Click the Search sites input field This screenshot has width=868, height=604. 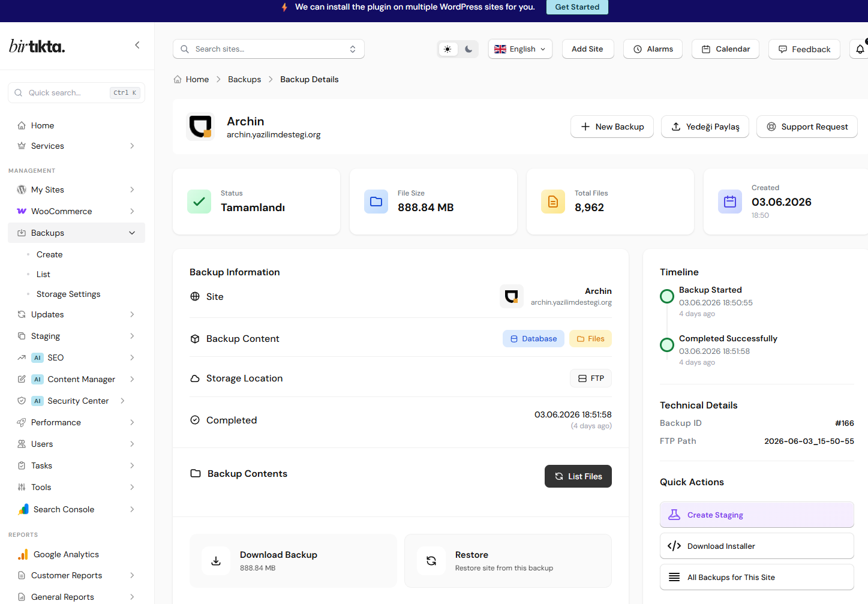tap(269, 49)
